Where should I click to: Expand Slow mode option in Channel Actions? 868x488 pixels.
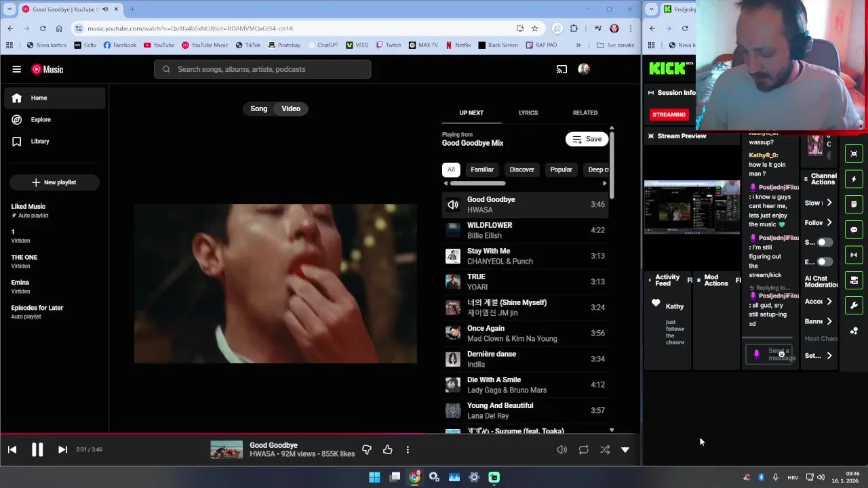coord(819,203)
